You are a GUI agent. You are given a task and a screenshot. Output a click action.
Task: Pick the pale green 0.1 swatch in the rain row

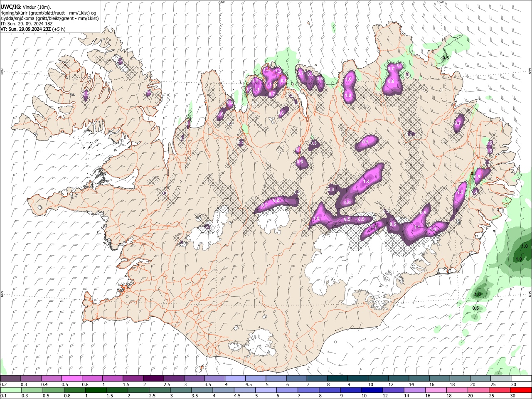click(11, 390)
